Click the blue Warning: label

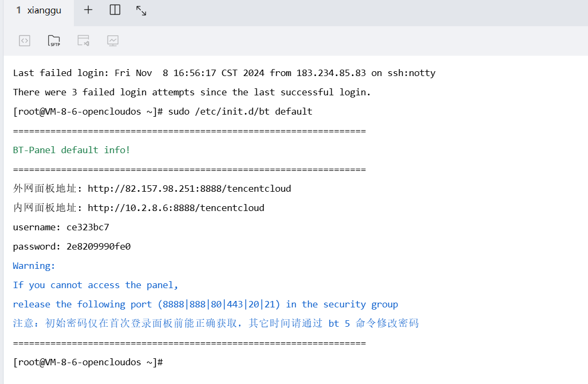(x=34, y=266)
